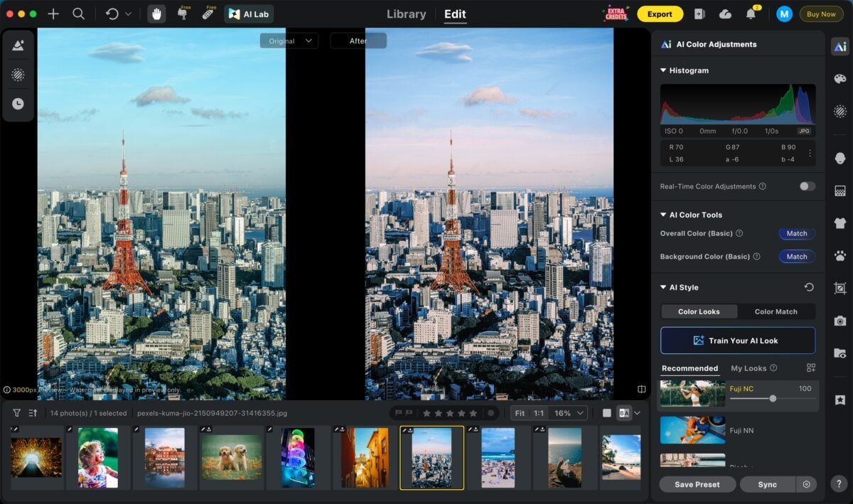The image size is (853, 504).
Task: Open the striped mask icon in left sidebar
Action: pyautogui.click(x=18, y=75)
